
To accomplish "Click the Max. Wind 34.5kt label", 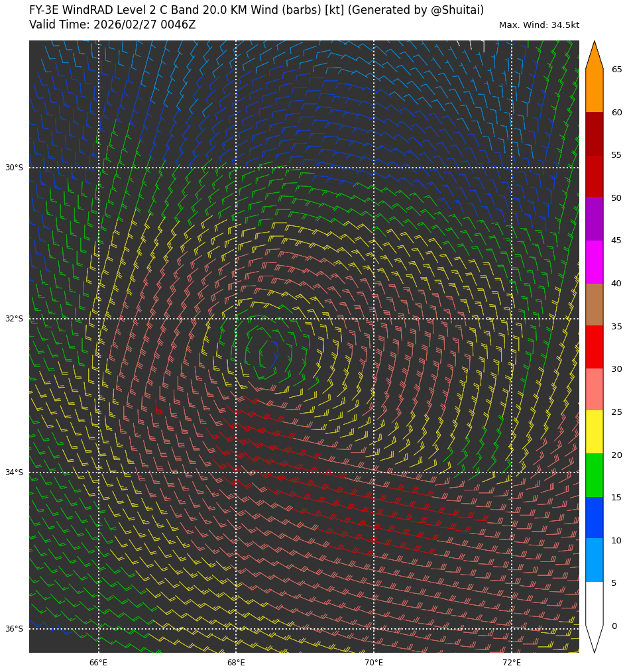I will coord(539,25).
